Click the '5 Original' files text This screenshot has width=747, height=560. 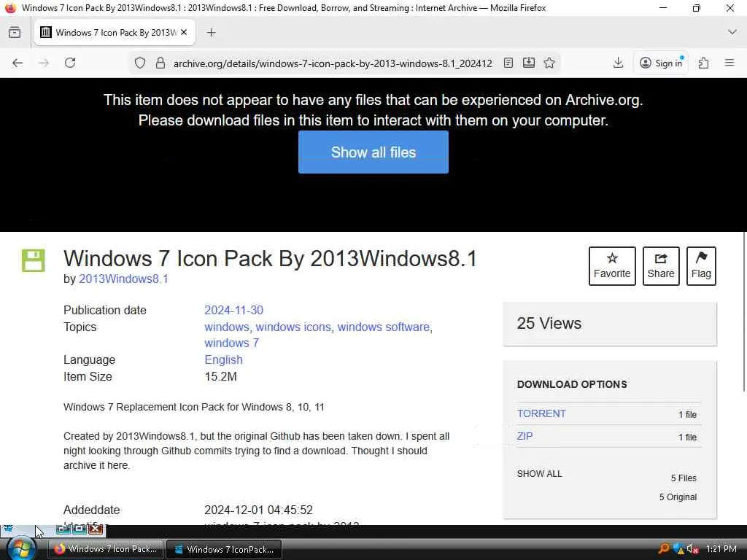pyautogui.click(x=678, y=497)
